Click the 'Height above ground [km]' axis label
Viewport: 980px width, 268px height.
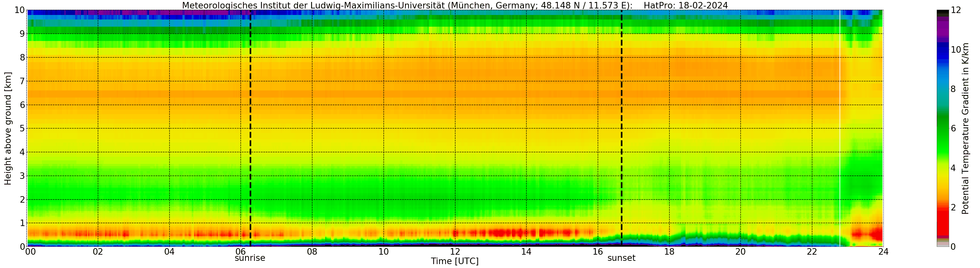[x=8, y=128]
